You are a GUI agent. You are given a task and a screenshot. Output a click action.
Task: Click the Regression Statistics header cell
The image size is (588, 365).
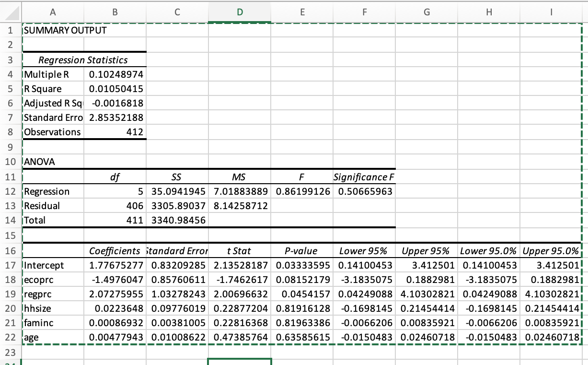point(84,59)
